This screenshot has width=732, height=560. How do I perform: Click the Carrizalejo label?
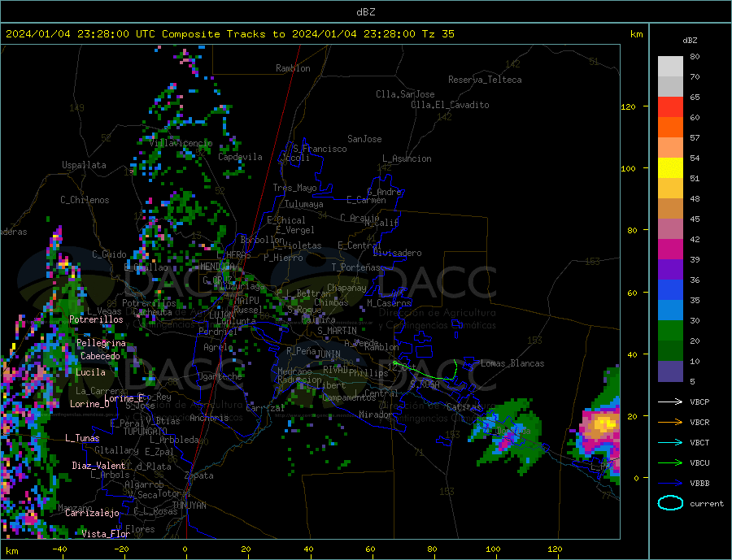pos(92,513)
